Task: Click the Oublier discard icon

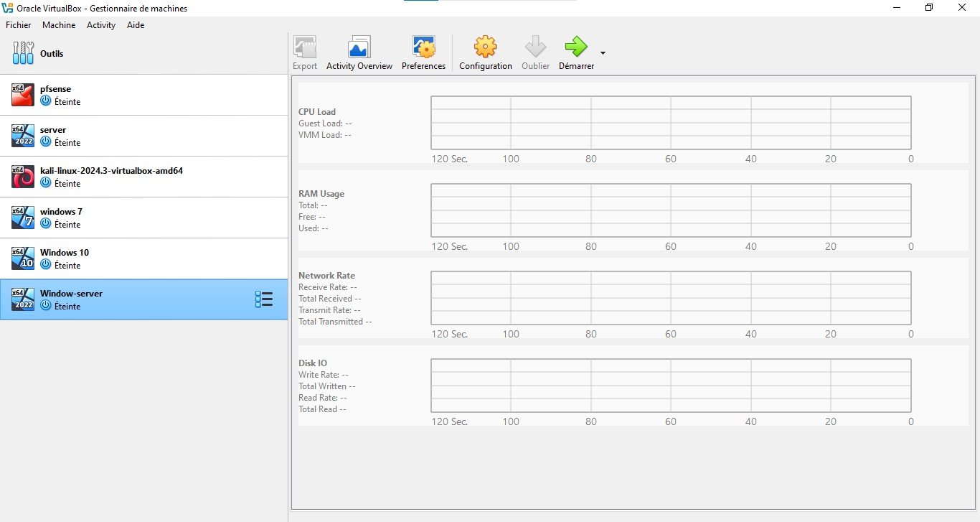Action: (535, 48)
